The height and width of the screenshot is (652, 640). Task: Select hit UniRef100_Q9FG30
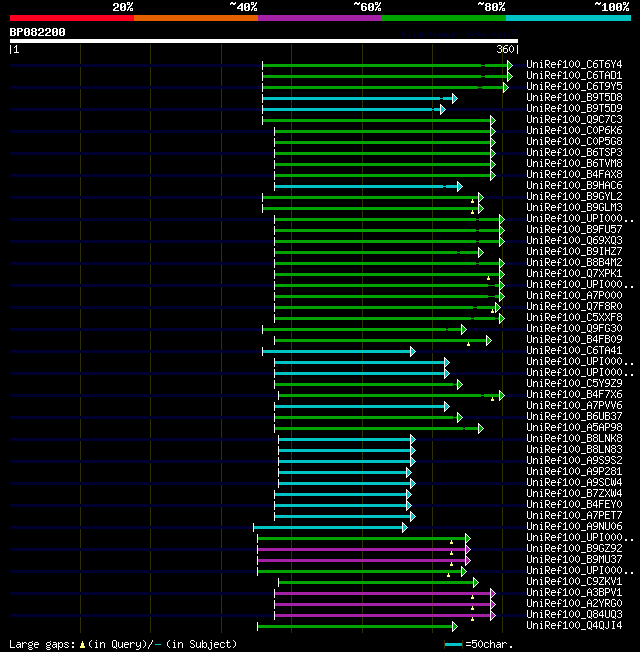[574, 328]
